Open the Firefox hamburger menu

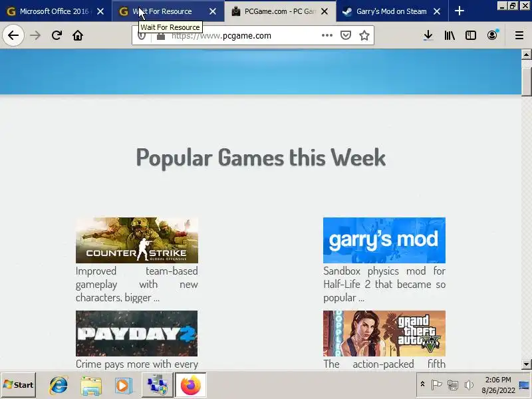(519, 35)
